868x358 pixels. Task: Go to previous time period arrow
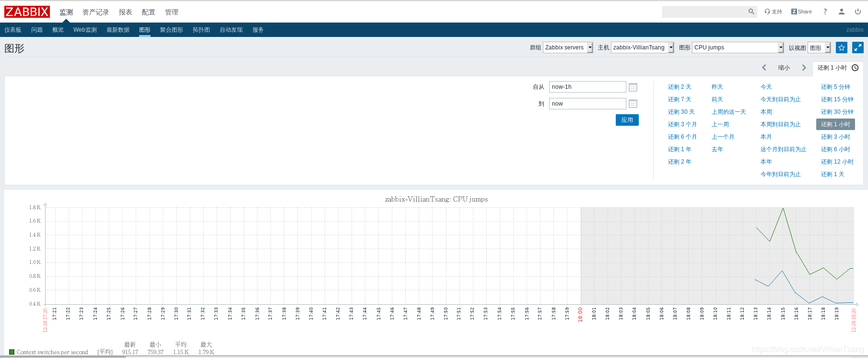764,68
